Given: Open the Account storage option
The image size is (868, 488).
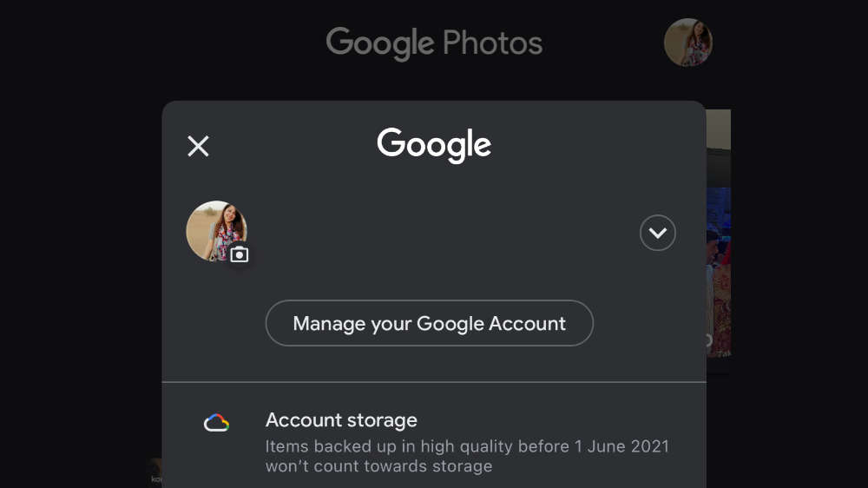Looking at the screenshot, I should coord(434,442).
